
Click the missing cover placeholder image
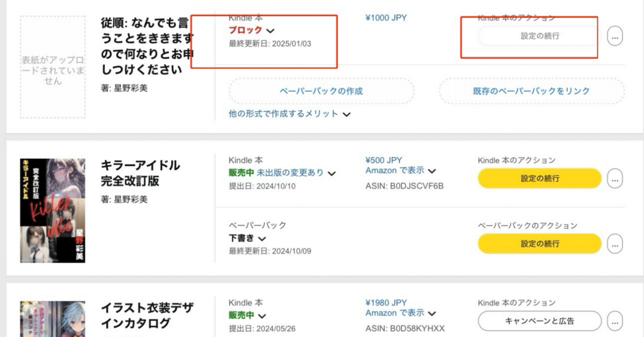point(53,67)
